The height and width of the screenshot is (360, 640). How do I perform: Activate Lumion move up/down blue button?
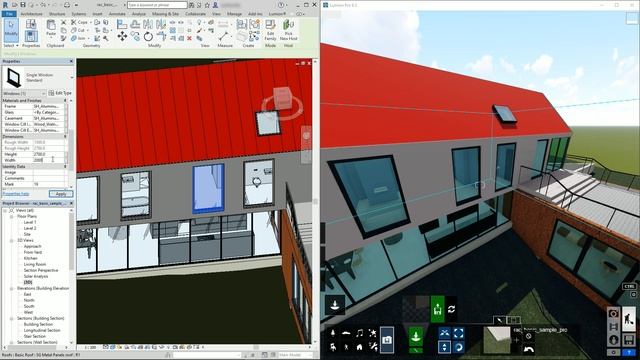click(444, 347)
